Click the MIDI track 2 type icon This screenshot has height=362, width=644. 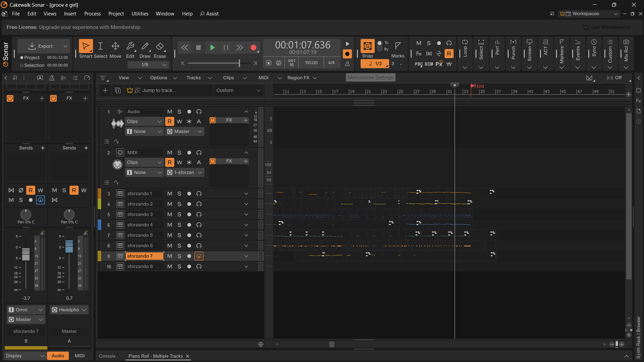pyautogui.click(x=120, y=152)
